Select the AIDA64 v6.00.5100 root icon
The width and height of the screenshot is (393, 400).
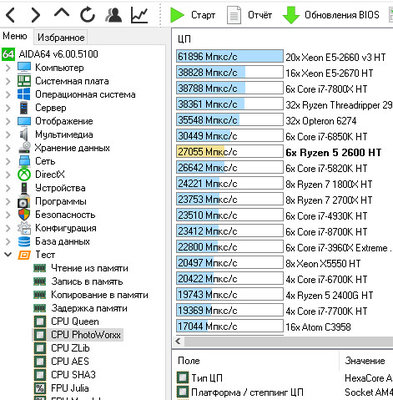coord(8,54)
